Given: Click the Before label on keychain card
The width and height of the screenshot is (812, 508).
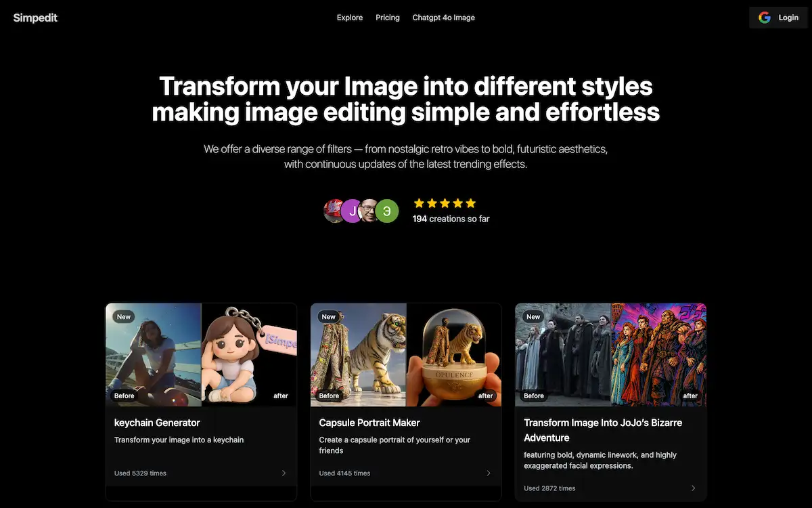Looking at the screenshot, I should (x=125, y=396).
